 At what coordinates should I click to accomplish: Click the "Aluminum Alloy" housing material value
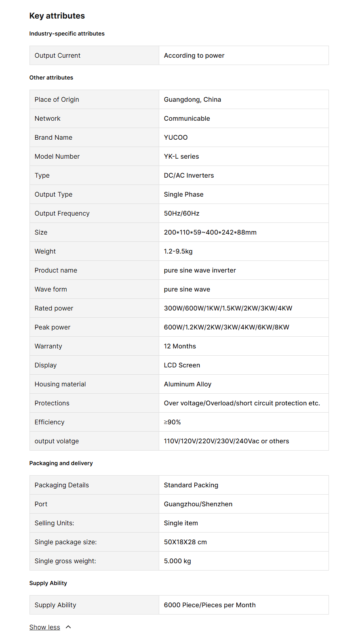pos(187,384)
